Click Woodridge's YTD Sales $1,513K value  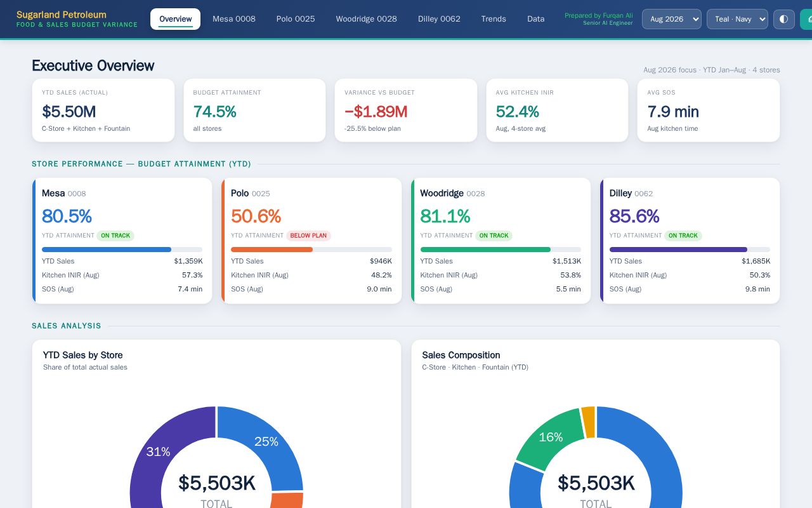pyautogui.click(x=566, y=261)
